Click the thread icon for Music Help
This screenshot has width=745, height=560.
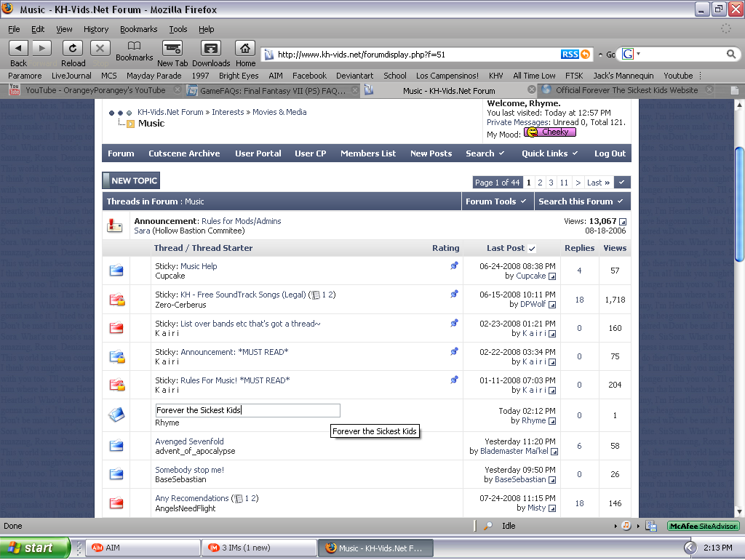pyautogui.click(x=116, y=271)
